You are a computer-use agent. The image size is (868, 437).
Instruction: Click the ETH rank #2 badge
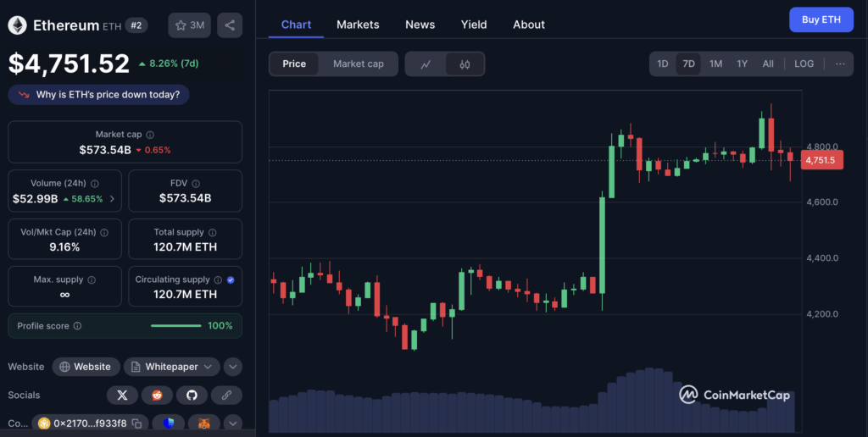click(136, 25)
